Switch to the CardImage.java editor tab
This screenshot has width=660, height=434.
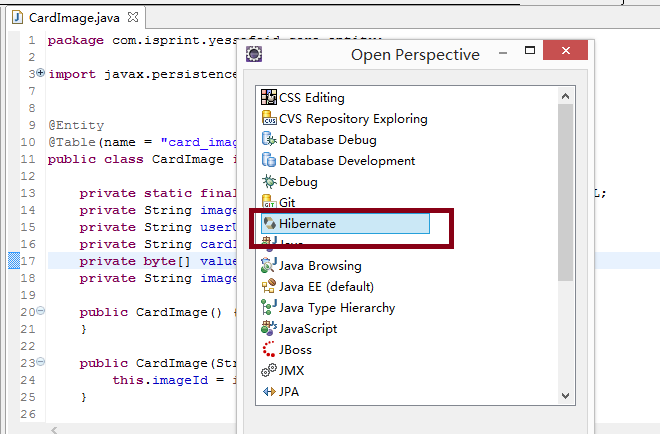click(x=74, y=18)
